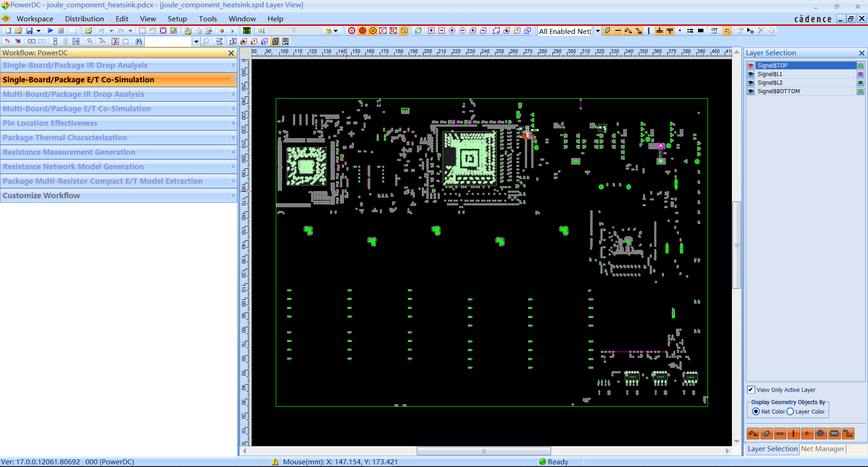
Task: Click the red record dot icon
Action: click(x=222, y=31)
